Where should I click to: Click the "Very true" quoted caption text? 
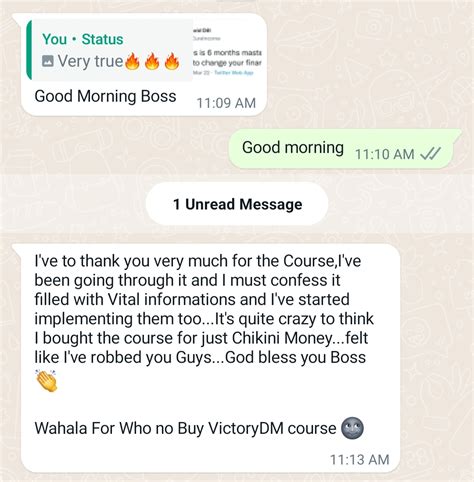click(x=90, y=61)
